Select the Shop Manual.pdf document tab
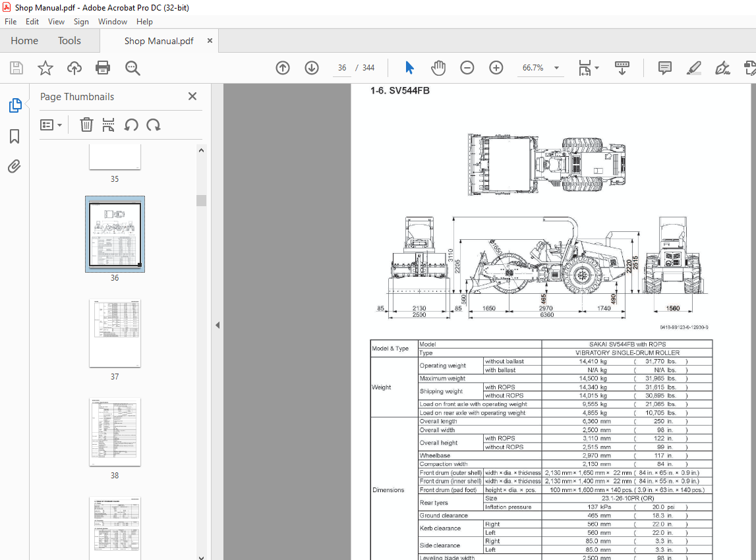 click(x=159, y=41)
